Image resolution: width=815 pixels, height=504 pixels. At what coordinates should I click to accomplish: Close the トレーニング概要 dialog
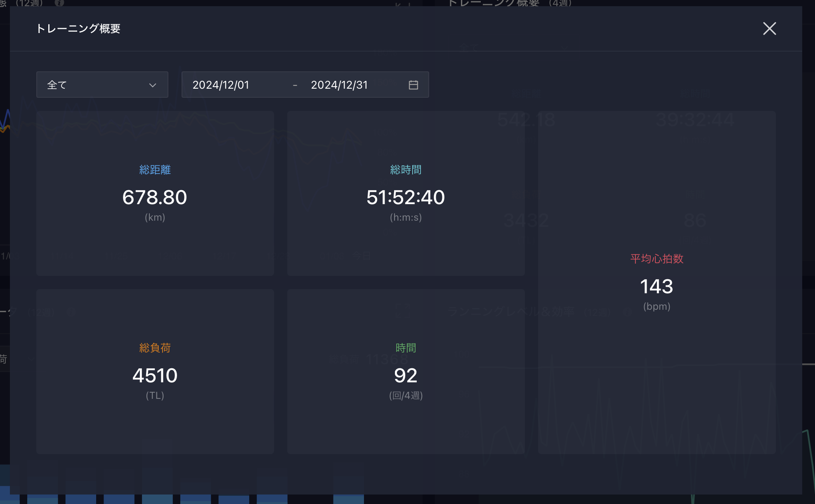coord(769,29)
